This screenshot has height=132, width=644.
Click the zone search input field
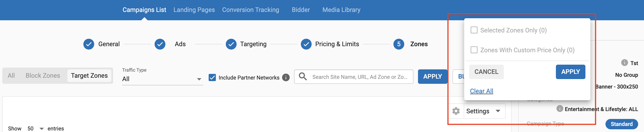(x=360, y=77)
